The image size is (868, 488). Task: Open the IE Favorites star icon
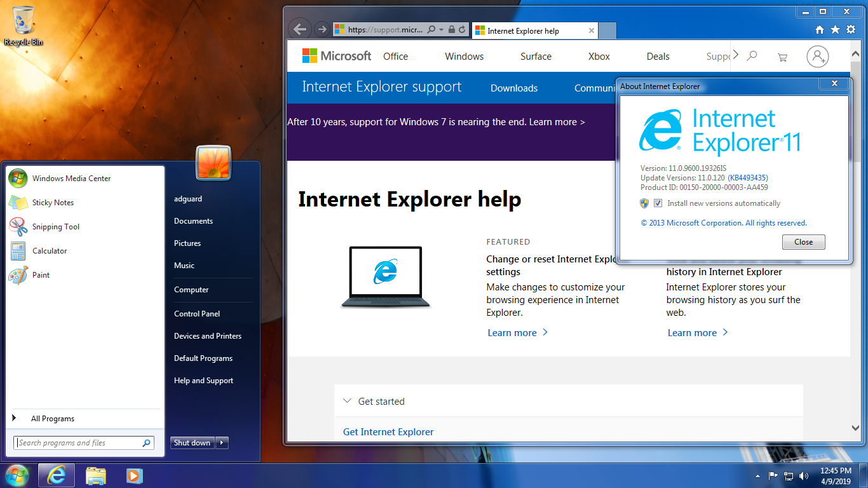(x=835, y=29)
